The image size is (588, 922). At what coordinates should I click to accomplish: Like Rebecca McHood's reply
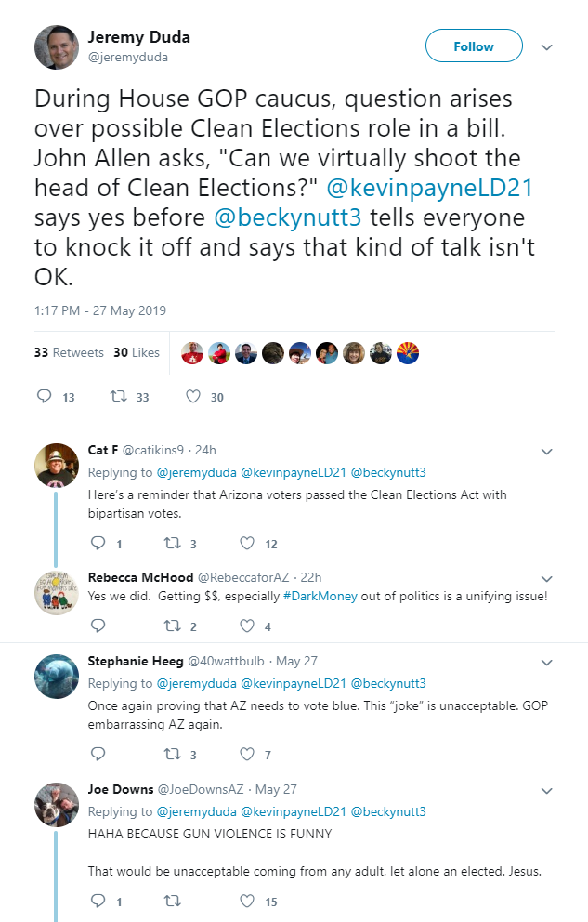(247, 626)
